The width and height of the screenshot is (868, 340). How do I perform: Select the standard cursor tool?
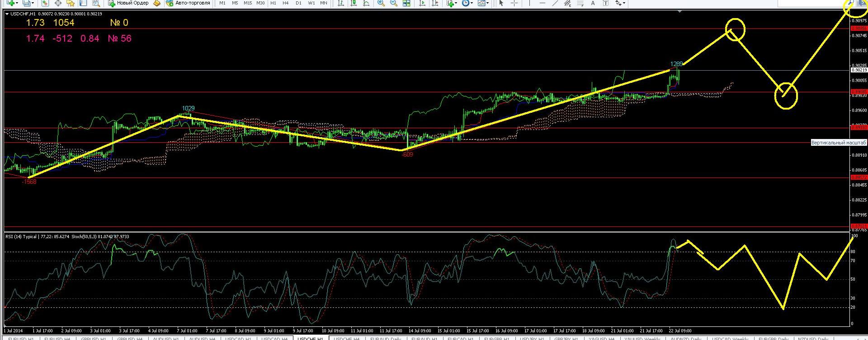tap(501, 3)
